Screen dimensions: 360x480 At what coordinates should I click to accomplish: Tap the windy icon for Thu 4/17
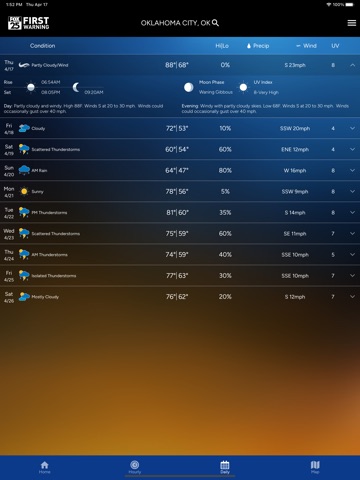coord(24,65)
